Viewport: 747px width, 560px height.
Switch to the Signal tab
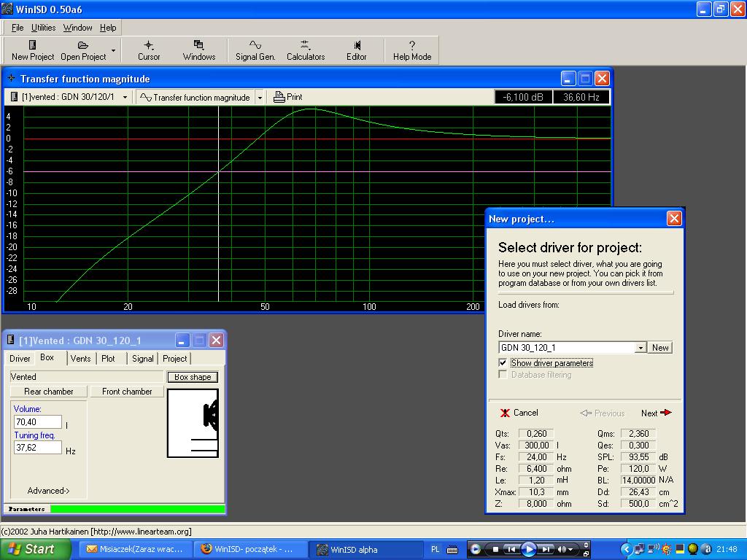click(143, 358)
